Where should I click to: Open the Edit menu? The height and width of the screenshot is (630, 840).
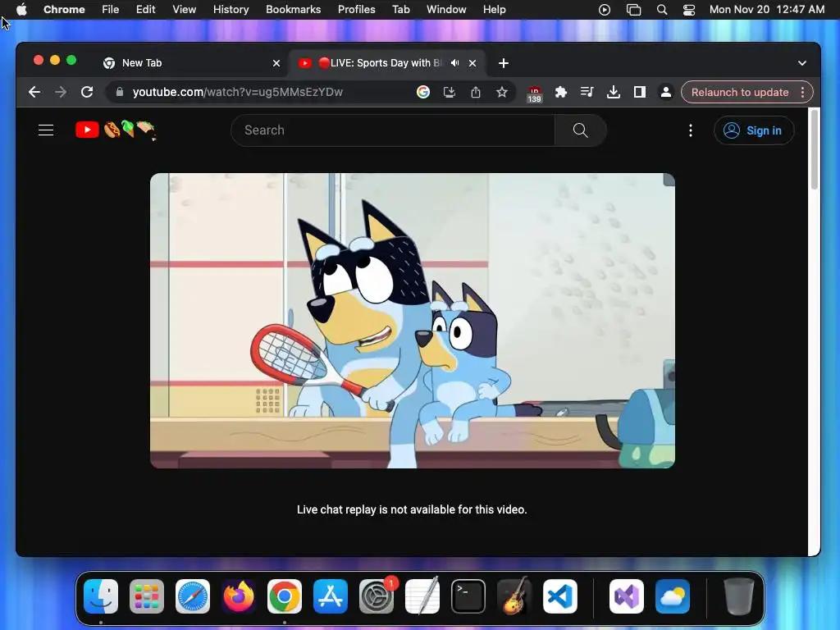(x=146, y=10)
